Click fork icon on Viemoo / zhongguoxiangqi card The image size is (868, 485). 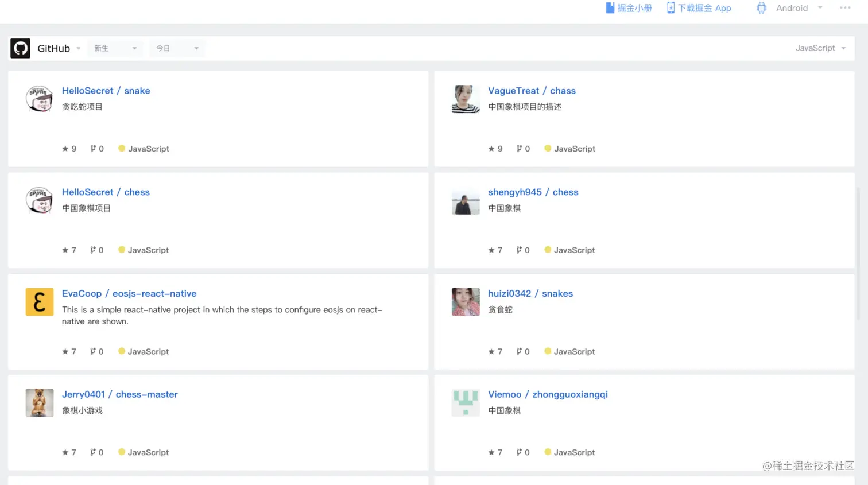[x=519, y=452]
